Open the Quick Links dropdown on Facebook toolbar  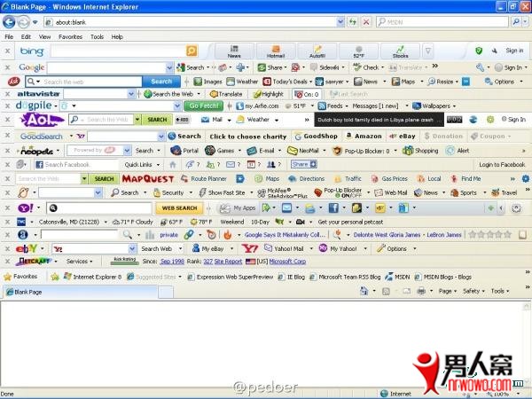[x=142, y=165]
